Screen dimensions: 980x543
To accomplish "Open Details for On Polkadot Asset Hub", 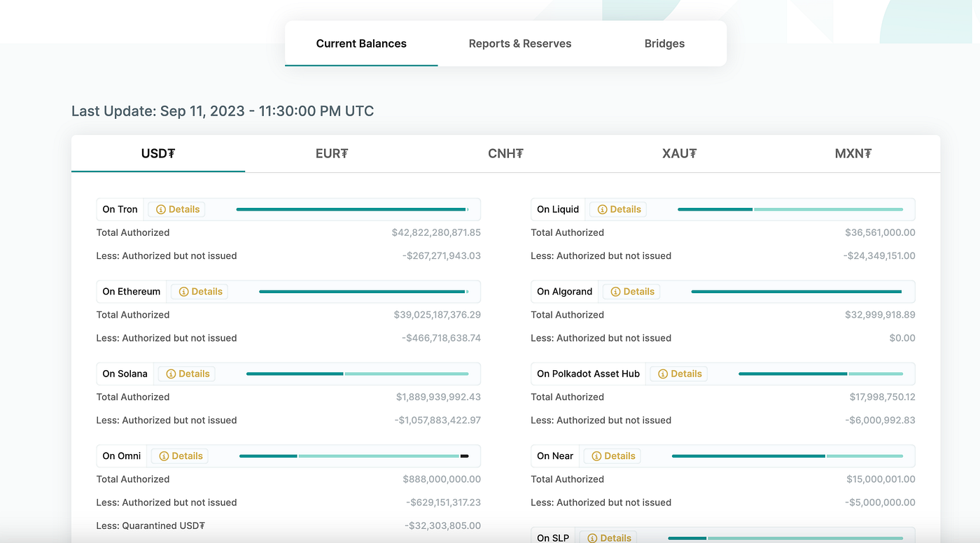I will (x=679, y=374).
